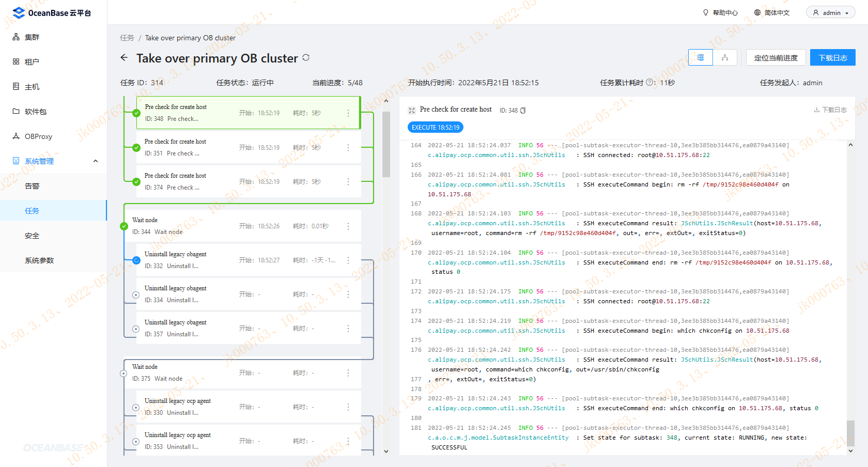The height and width of the screenshot is (467, 868).
Task: Open more options for subtask ID 332
Action: (348, 260)
